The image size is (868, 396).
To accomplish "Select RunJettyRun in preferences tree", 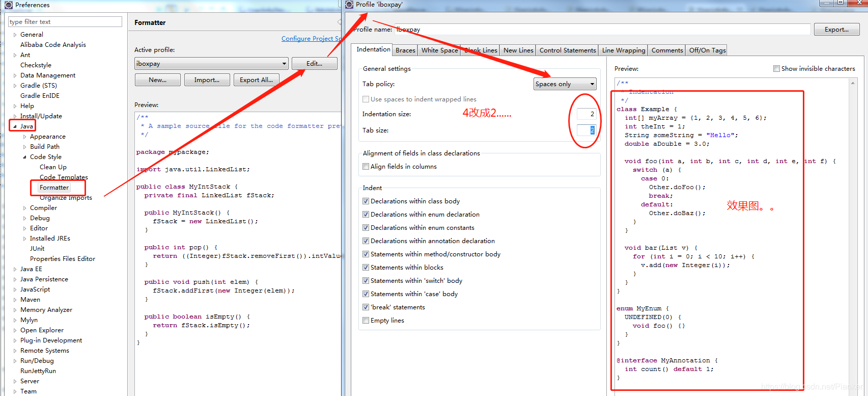I will click(x=38, y=371).
